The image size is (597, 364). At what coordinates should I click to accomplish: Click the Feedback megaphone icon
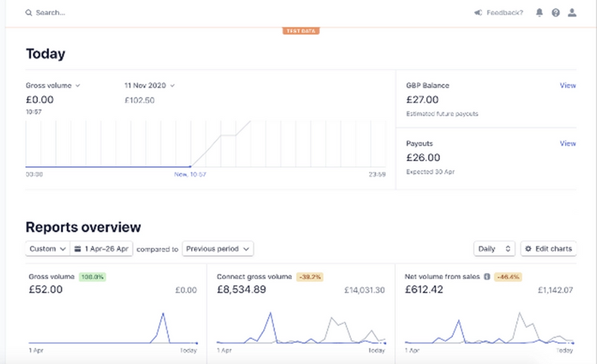point(478,13)
